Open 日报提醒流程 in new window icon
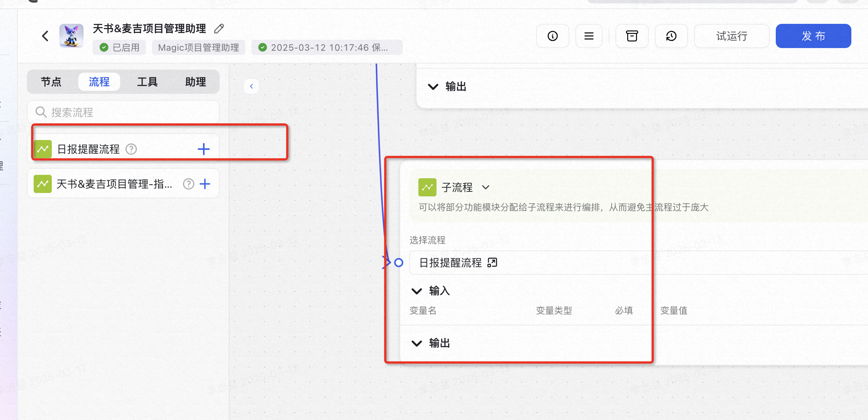 (492, 263)
